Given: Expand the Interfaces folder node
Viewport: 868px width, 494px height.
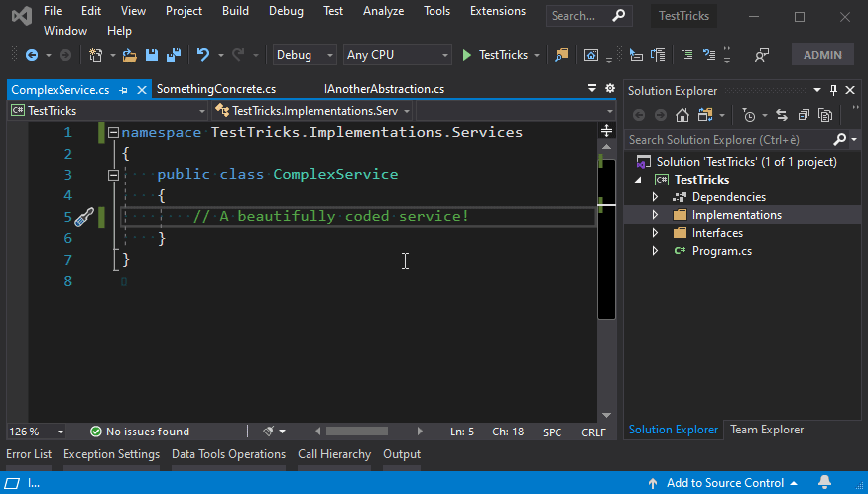Looking at the screenshot, I should [x=655, y=233].
